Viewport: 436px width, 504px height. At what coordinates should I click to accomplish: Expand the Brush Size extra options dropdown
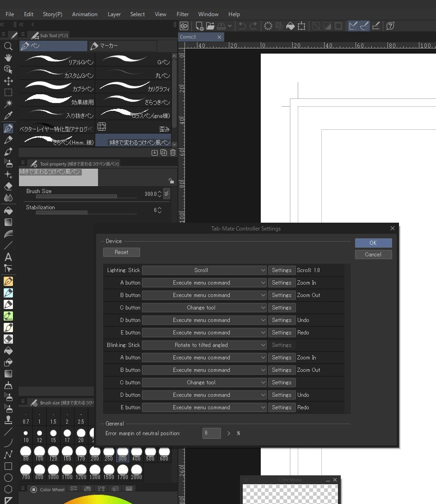[166, 194]
